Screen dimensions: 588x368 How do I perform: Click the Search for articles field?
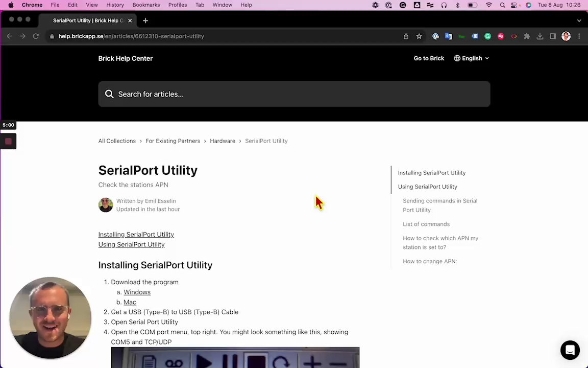pos(294,94)
